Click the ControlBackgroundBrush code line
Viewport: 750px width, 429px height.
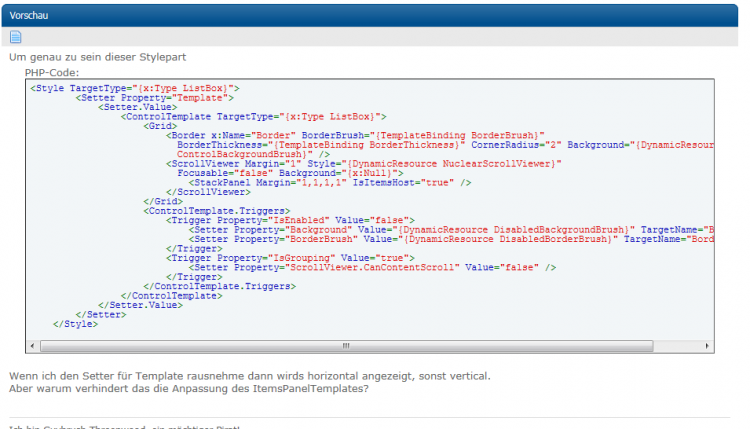point(254,154)
